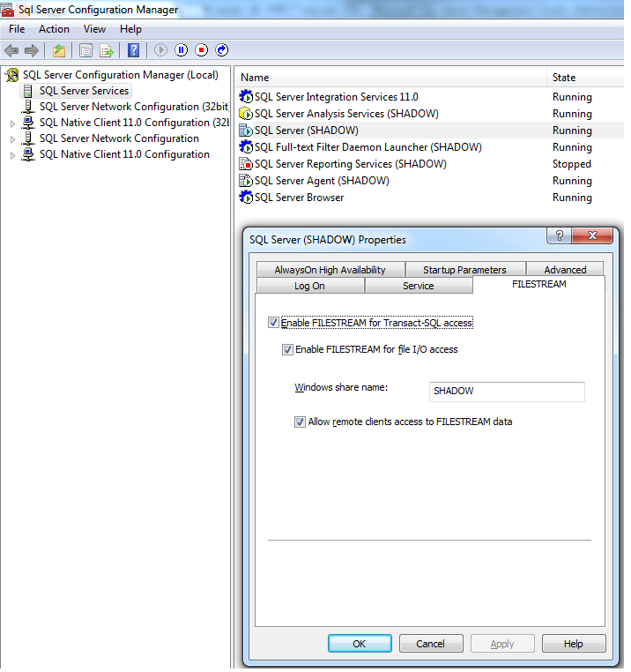Click the Forward arrow toolbar icon
The height and width of the screenshot is (672, 631).
32,50
